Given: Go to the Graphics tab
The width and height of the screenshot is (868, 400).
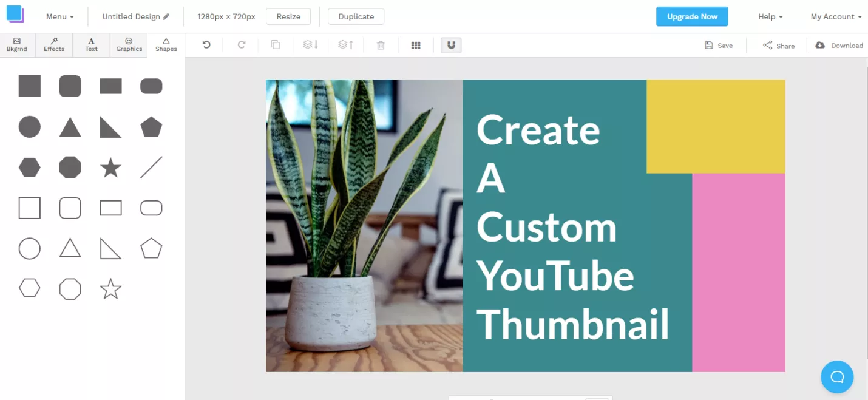Looking at the screenshot, I should (x=129, y=45).
